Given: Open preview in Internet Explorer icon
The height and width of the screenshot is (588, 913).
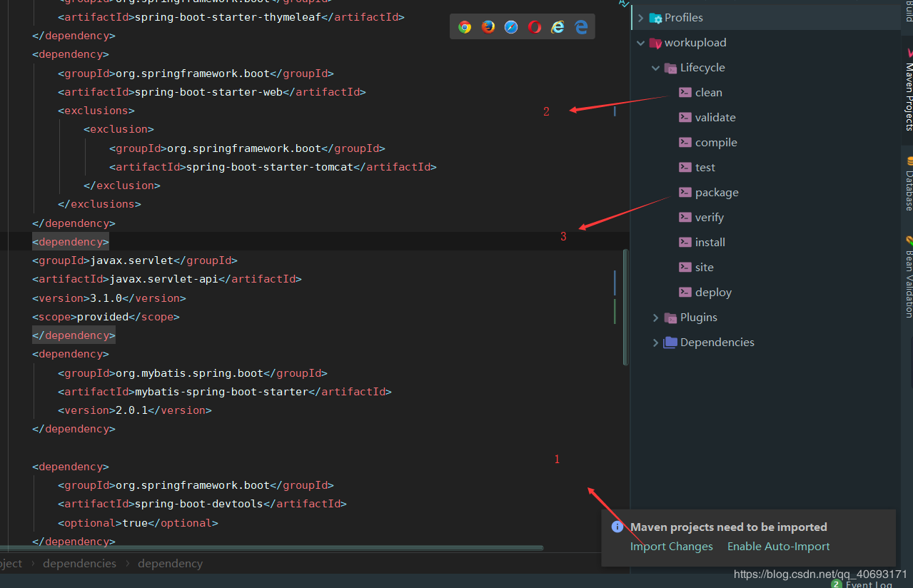Looking at the screenshot, I should (x=558, y=27).
